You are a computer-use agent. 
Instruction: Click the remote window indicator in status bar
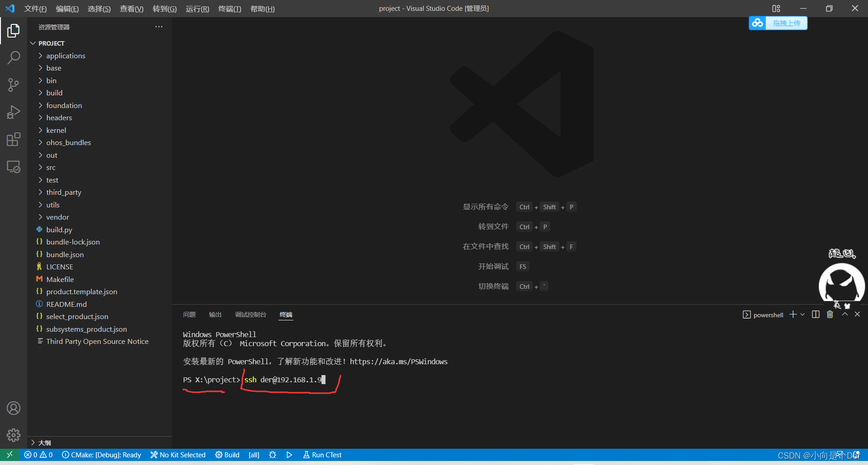point(9,455)
